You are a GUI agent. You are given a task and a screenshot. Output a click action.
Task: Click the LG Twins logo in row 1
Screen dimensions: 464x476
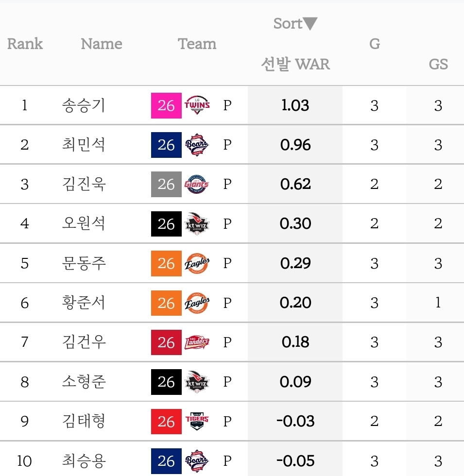pyautogui.click(x=197, y=105)
